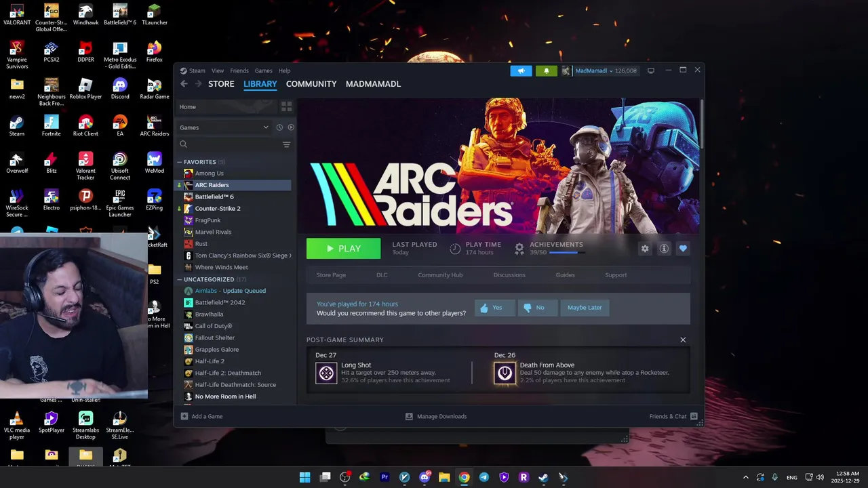This screenshot has height=488, width=868.
Task: Click the Long Shot achievement icon
Action: (x=326, y=373)
